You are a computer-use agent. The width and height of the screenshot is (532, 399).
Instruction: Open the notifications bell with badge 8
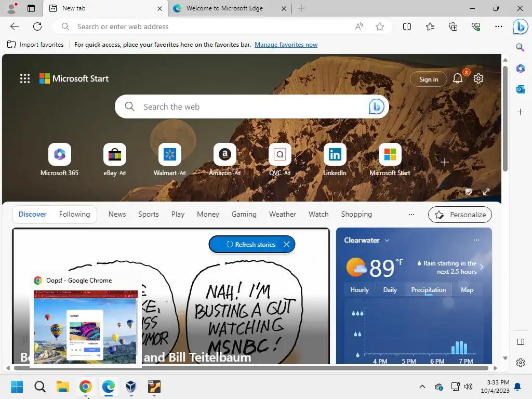pos(458,78)
